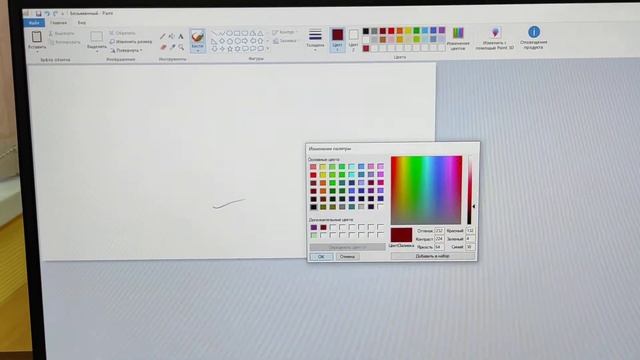Click the Resize (Изменить размер) command

coord(131,42)
